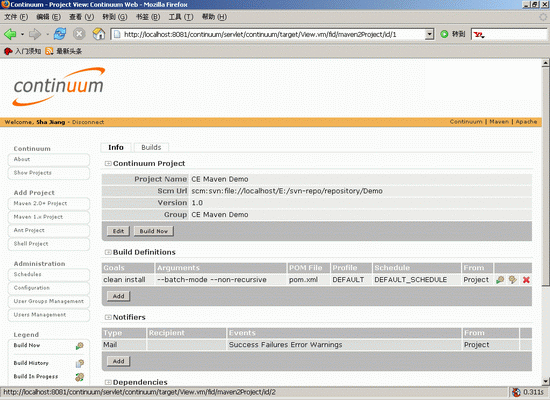The image size is (550, 400).
Task: Open the address bar URL dropdown
Action: click(x=429, y=34)
